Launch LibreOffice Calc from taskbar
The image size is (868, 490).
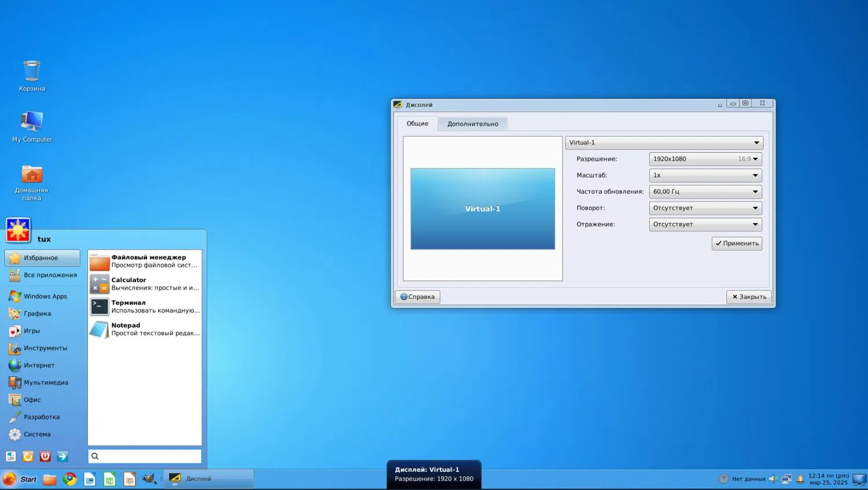click(109, 479)
